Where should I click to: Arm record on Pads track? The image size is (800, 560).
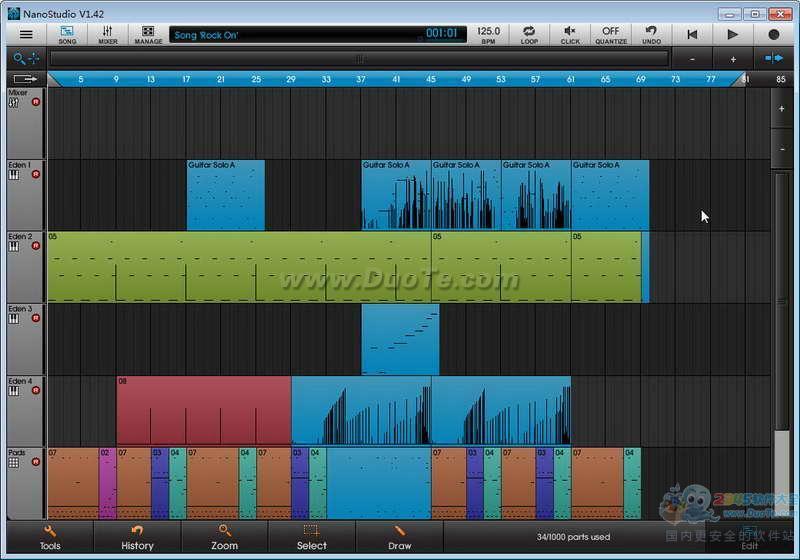point(36,462)
